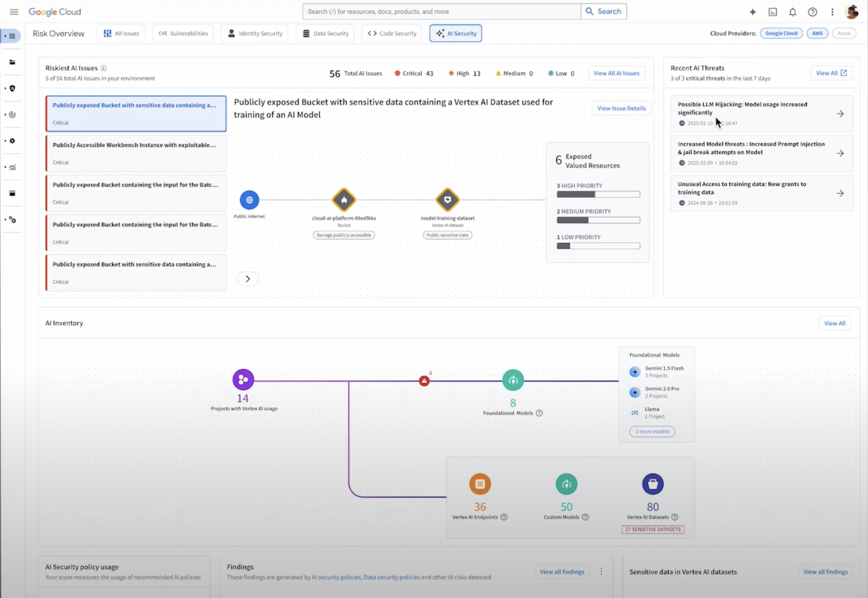Click the help question mark icon
Viewport: 868px width, 598px height.
click(812, 12)
